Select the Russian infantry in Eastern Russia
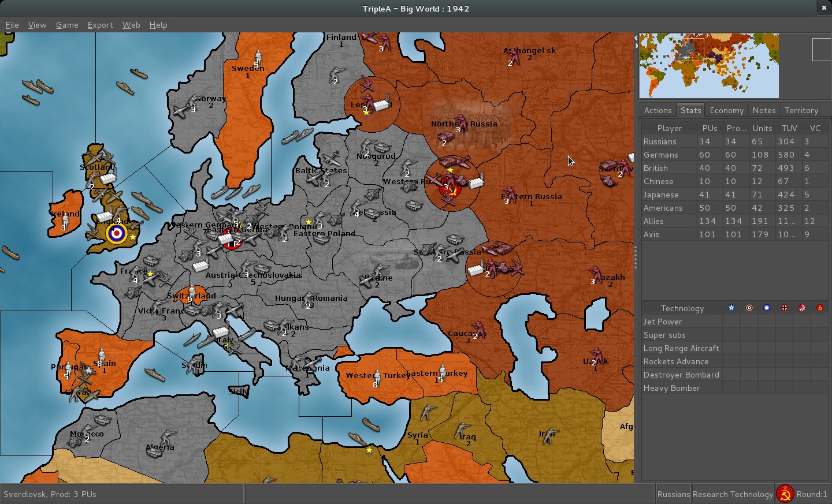Screen dimensions: 832x504 pos(510,193)
